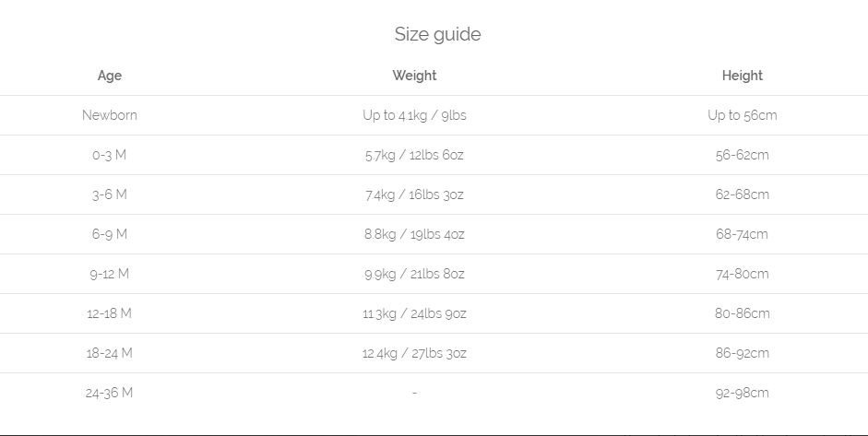This screenshot has height=436, width=868.
Task: Select the 74-80cm height value
Action: pyautogui.click(x=742, y=274)
